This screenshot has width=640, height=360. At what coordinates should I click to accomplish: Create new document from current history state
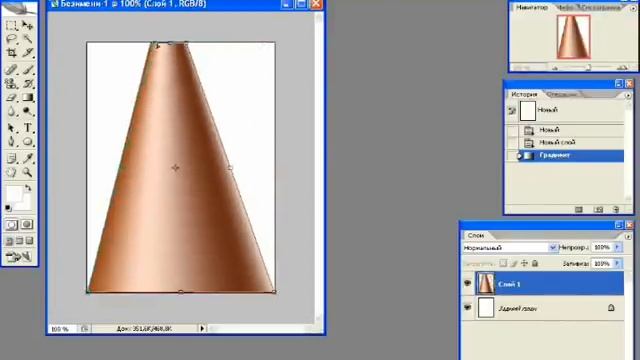click(x=579, y=209)
